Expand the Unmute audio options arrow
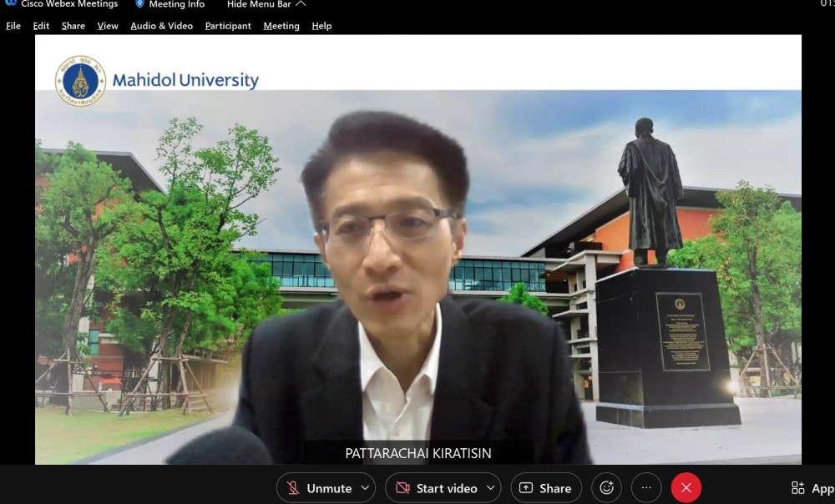This screenshot has height=504, width=835. coord(365,488)
